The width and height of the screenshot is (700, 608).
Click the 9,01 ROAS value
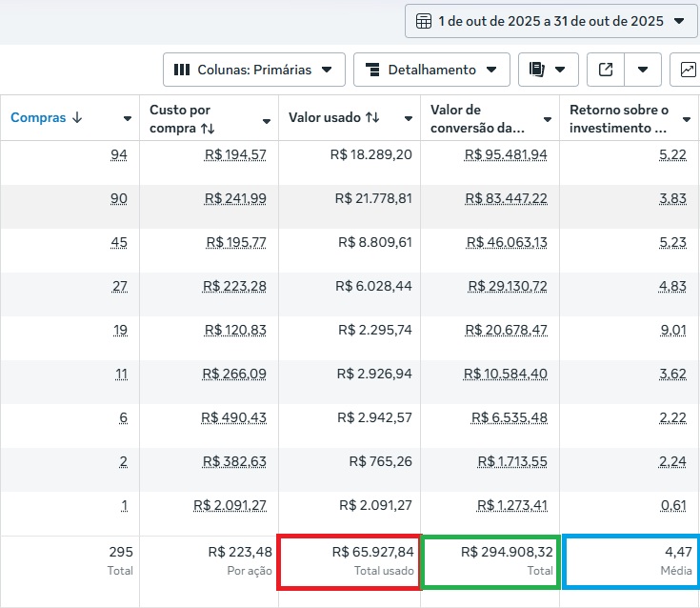click(x=672, y=330)
